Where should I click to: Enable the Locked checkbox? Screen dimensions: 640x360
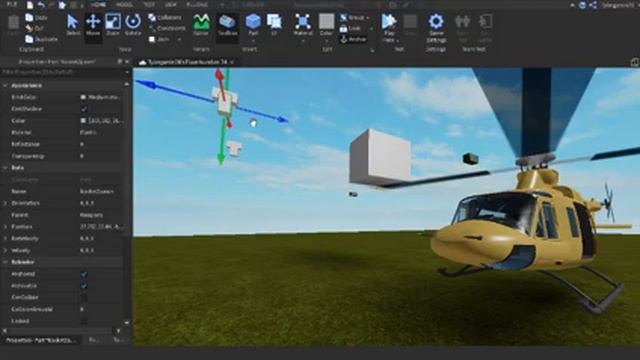pyautogui.click(x=84, y=321)
